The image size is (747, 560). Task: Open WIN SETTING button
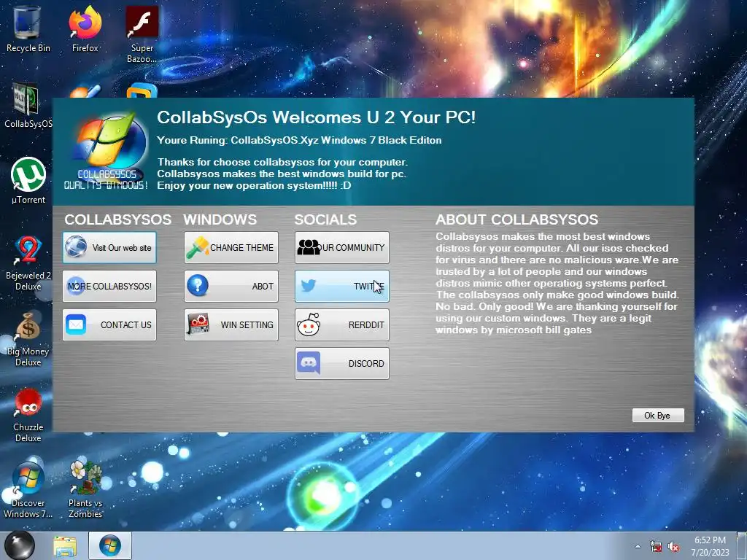(231, 324)
